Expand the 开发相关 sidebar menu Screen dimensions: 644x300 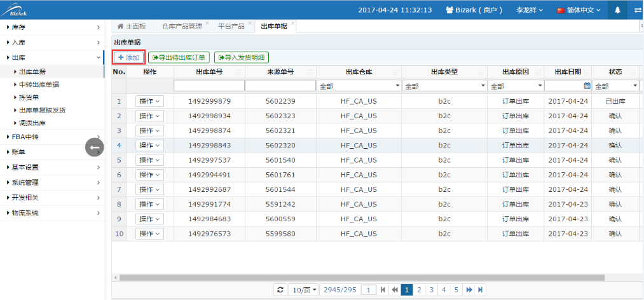53,198
